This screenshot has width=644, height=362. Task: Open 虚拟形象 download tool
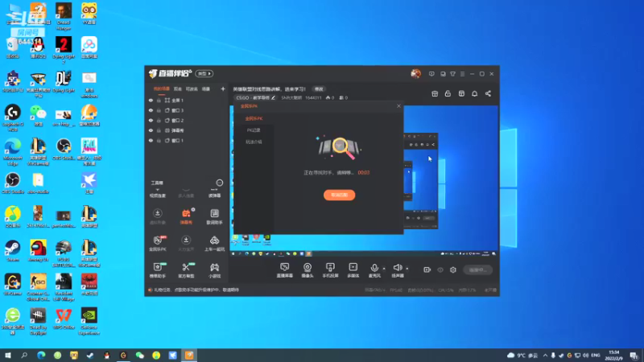(x=158, y=216)
